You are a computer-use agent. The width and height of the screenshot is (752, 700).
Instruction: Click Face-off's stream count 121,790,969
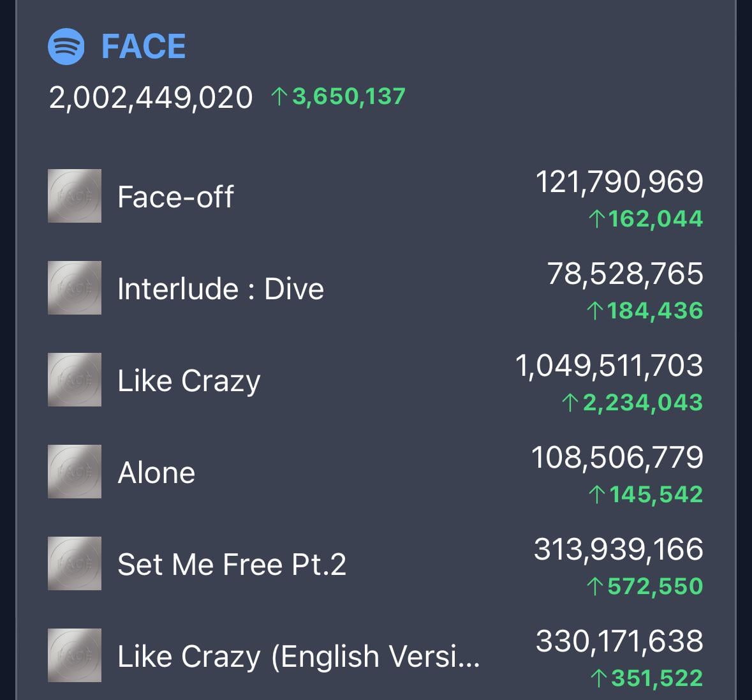619,182
